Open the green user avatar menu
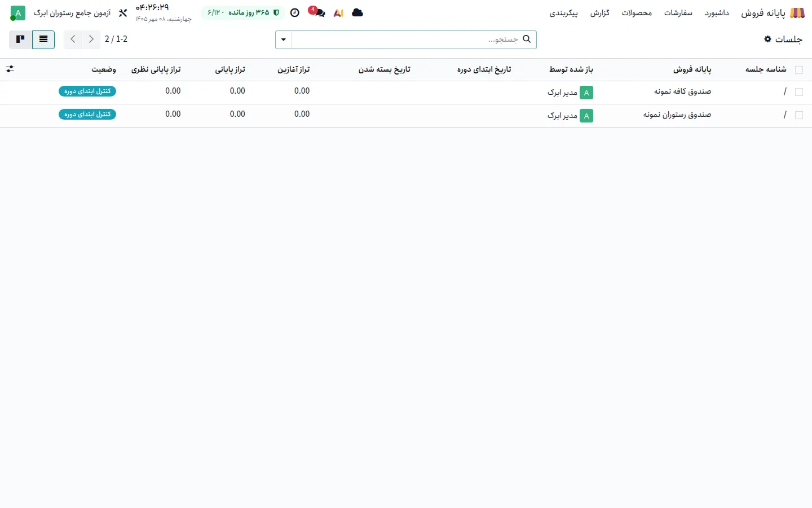The width and height of the screenshot is (812, 508). point(18,12)
